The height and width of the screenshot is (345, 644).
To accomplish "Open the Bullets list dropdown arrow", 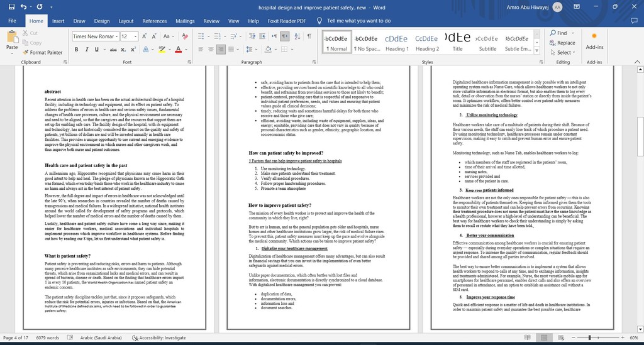I will click(208, 36).
